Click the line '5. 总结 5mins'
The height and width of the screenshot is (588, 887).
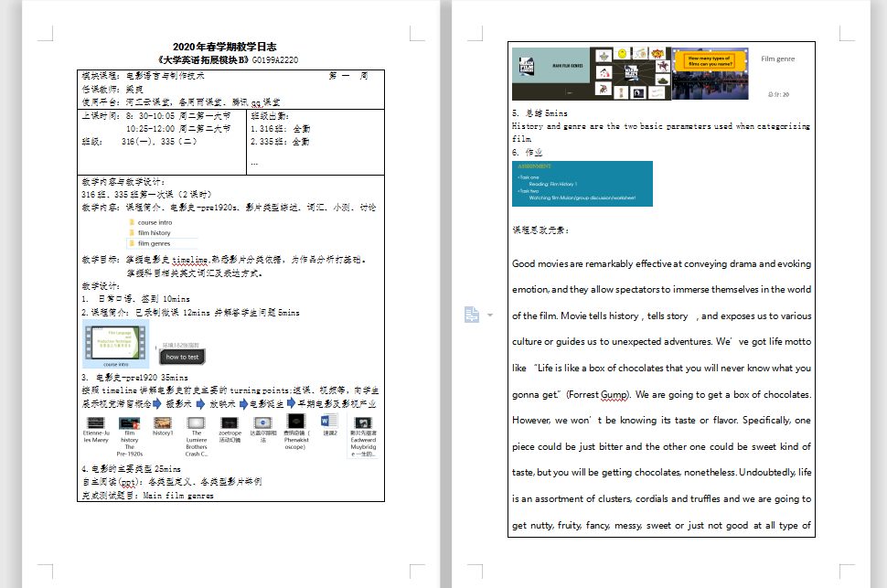pos(540,113)
